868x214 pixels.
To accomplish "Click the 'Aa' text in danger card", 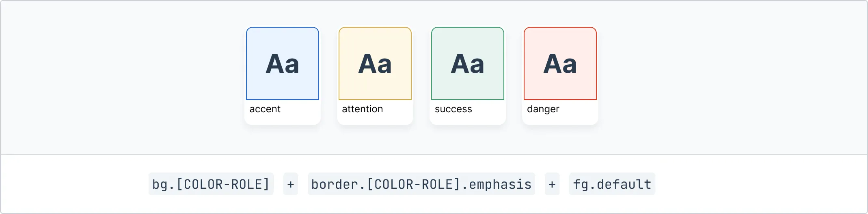I will point(560,64).
